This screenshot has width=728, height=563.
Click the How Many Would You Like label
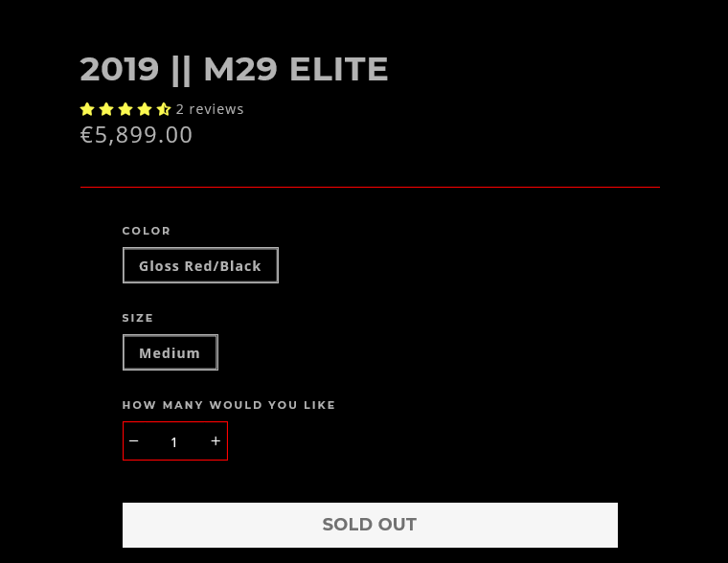tap(229, 405)
